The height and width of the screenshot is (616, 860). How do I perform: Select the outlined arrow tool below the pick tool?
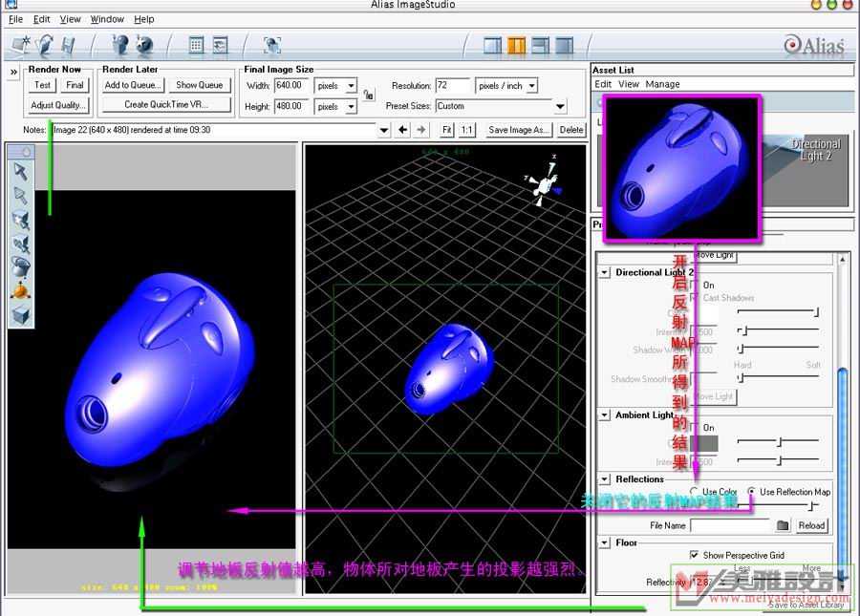21,196
